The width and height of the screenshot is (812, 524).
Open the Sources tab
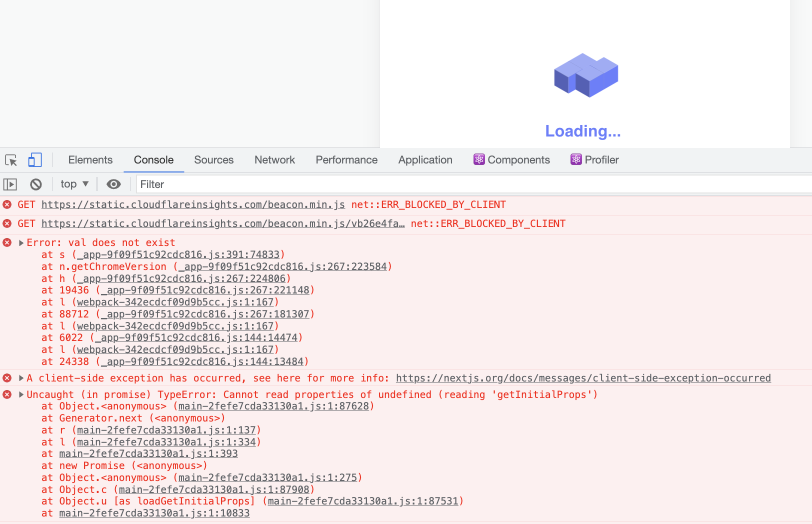(x=213, y=159)
